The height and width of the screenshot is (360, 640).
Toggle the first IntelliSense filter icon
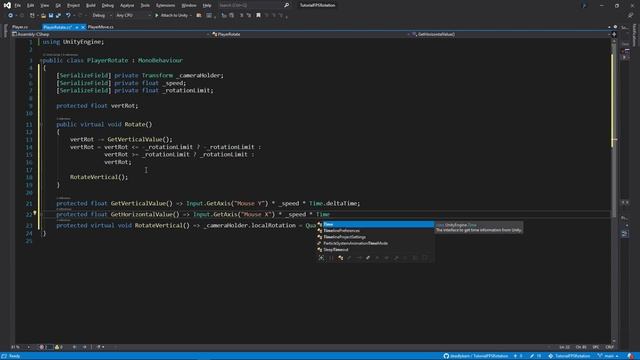(321, 258)
